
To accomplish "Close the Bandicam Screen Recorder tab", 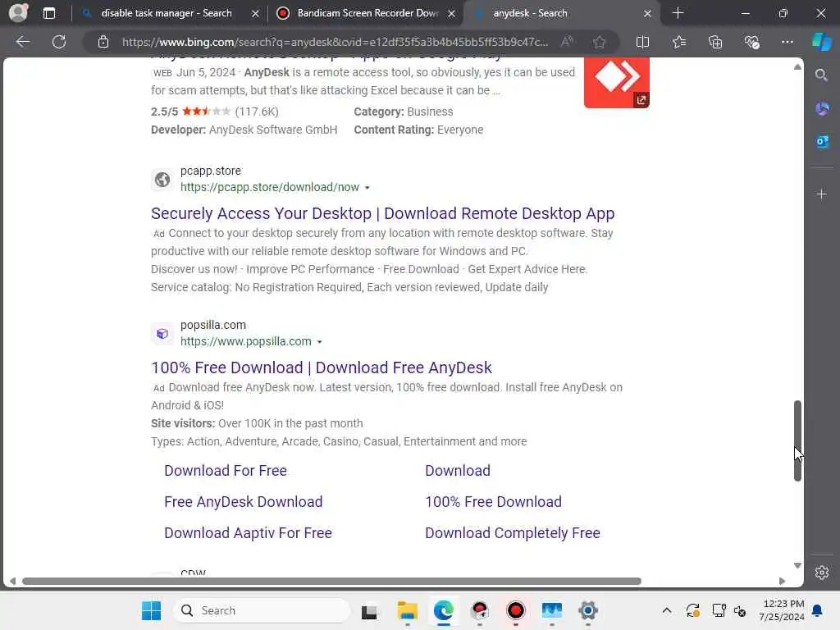I will (452, 13).
